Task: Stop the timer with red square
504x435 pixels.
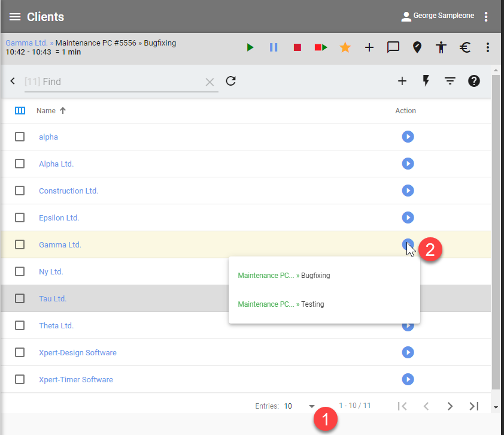Action: 297,47
